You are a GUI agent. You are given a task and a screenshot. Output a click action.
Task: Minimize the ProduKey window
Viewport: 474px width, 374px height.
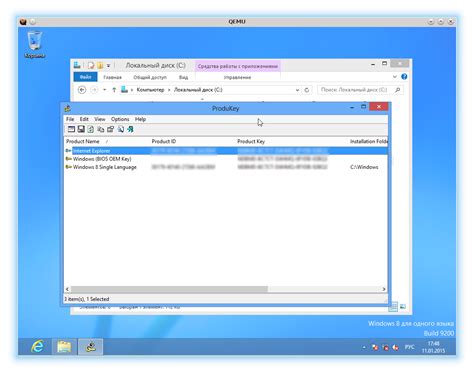point(352,107)
